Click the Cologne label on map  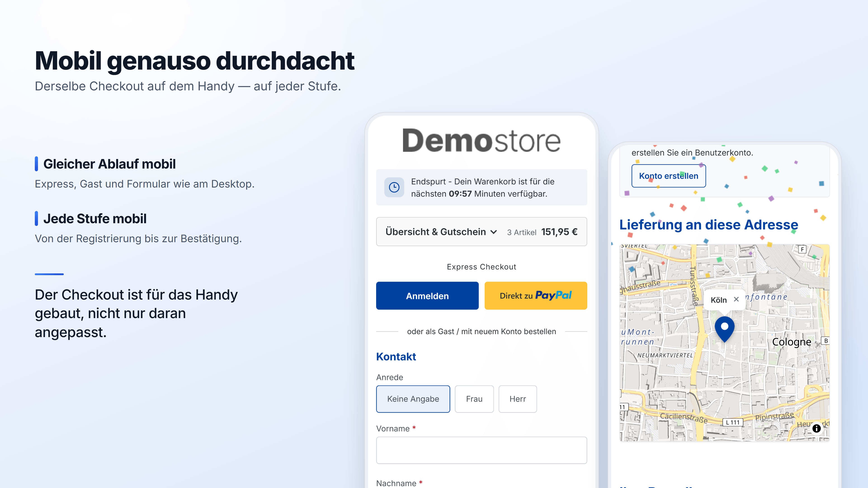(x=792, y=342)
